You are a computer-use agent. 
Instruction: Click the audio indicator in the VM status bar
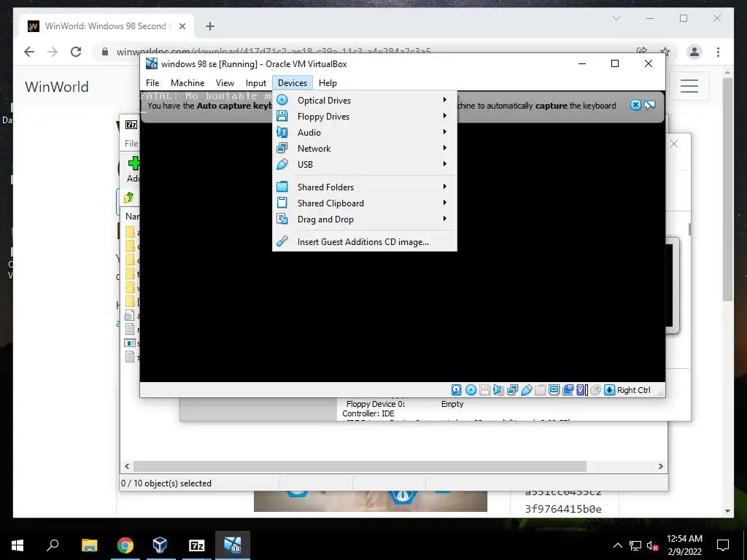click(x=498, y=390)
